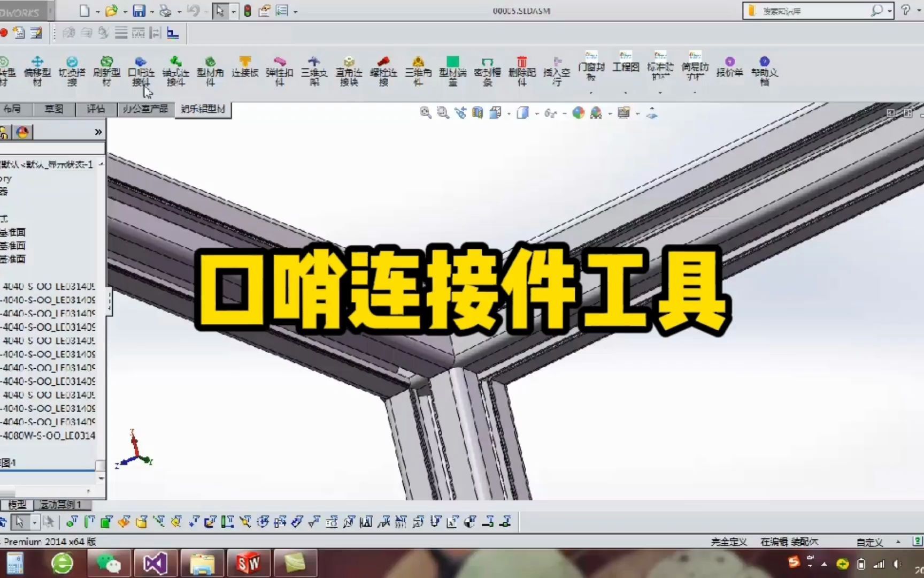Click the Edit Appearance color ball icon
The image size is (924, 578).
point(579,112)
